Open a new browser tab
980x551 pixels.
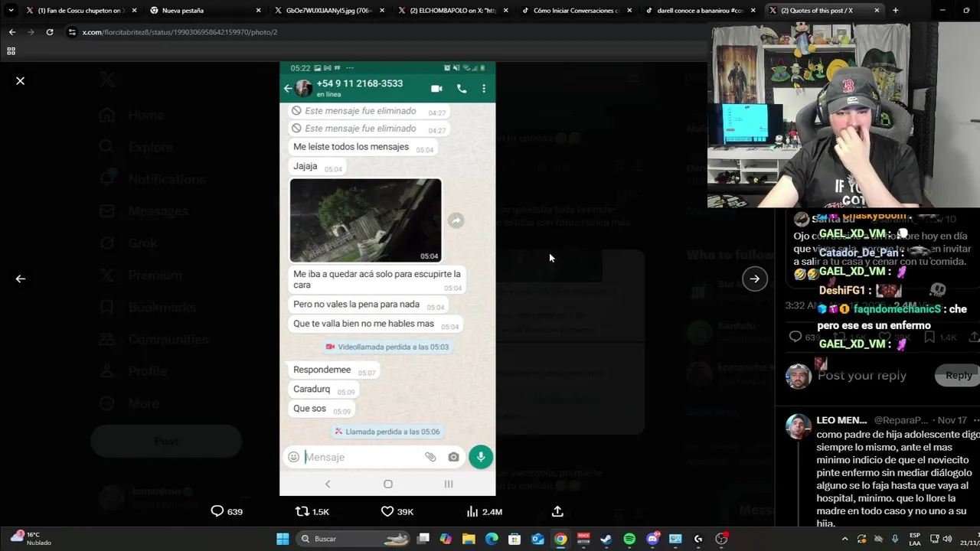896,11
